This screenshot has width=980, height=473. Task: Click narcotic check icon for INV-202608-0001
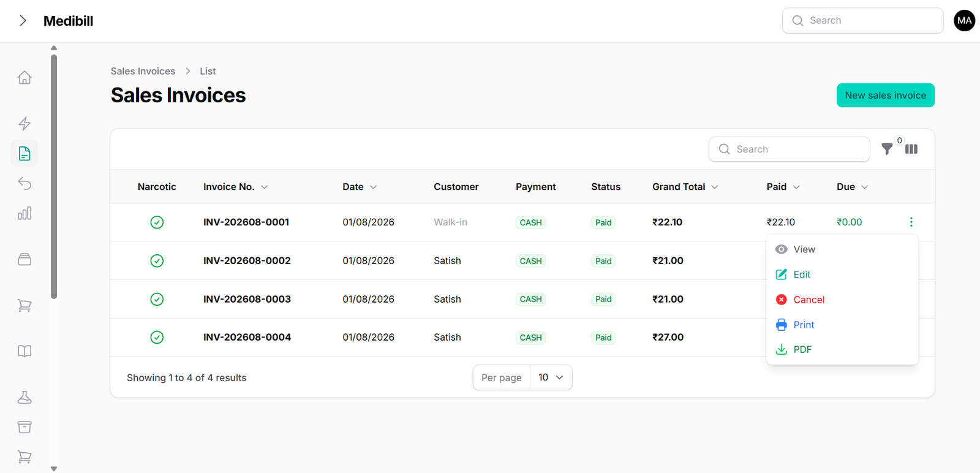[x=157, y=222]
